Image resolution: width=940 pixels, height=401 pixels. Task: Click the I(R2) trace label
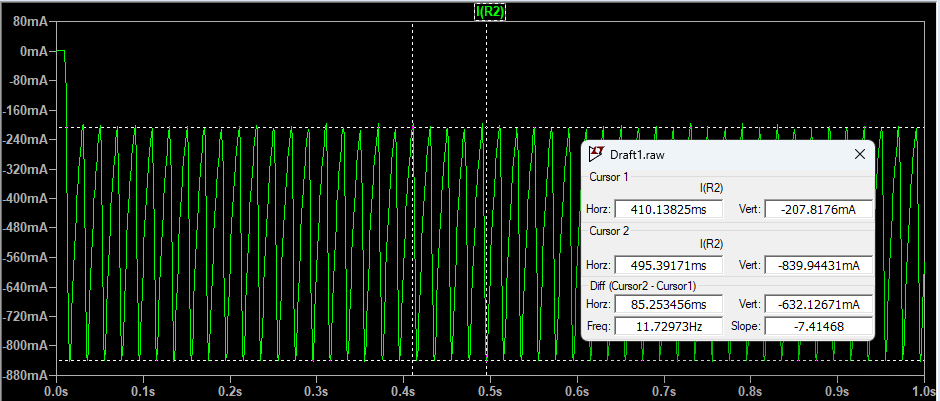(490, 11)
